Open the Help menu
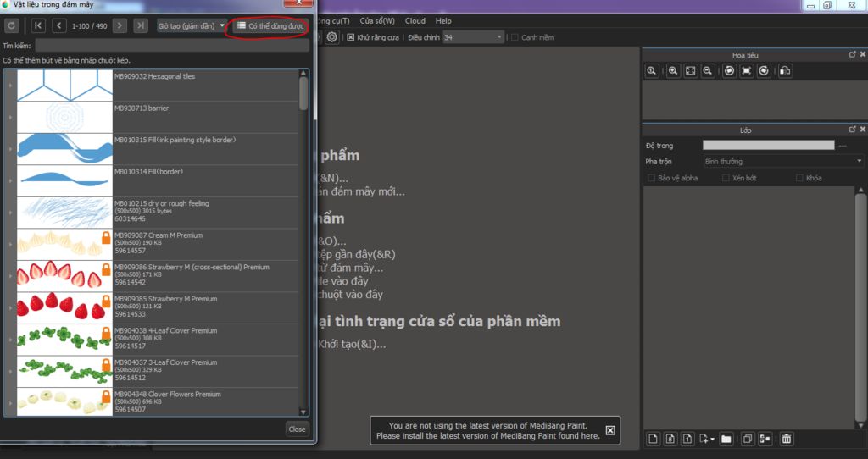Image resolution: width=868 pixels, height=459 pixels. tap(443, 20)
